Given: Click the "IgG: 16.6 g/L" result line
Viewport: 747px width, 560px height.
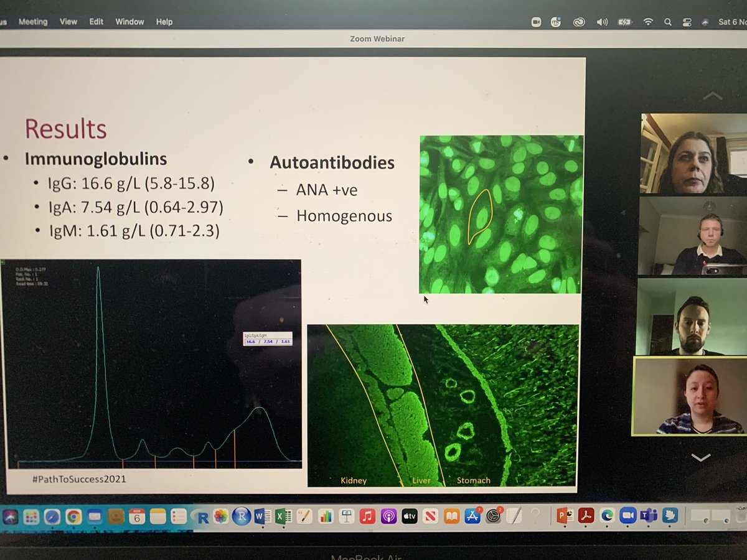Looking at the screenshot, I should click(130, 184).
